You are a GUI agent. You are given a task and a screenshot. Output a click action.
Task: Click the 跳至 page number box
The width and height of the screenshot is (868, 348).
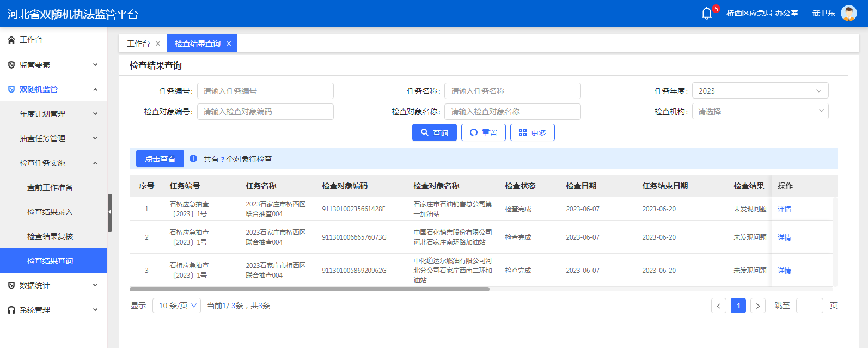[810, 306]
